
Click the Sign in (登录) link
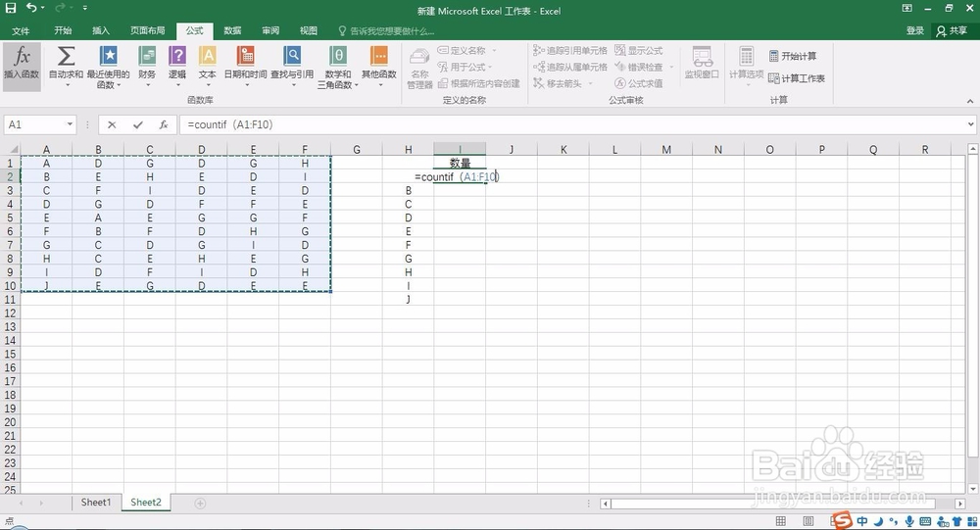pos(915,30)
